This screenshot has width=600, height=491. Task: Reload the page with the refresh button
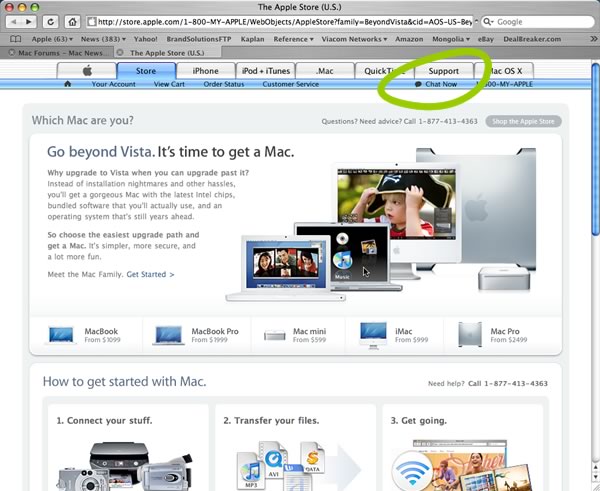tap(50, 22)
